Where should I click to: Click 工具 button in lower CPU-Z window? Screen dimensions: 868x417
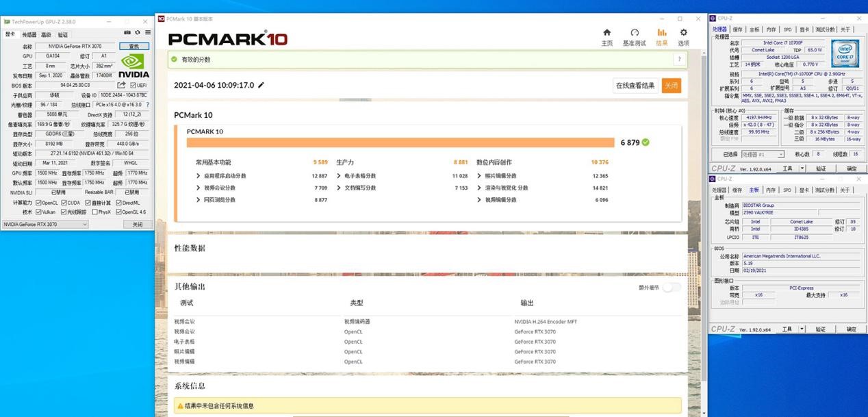pyautogui.click(x=788, y=329)
